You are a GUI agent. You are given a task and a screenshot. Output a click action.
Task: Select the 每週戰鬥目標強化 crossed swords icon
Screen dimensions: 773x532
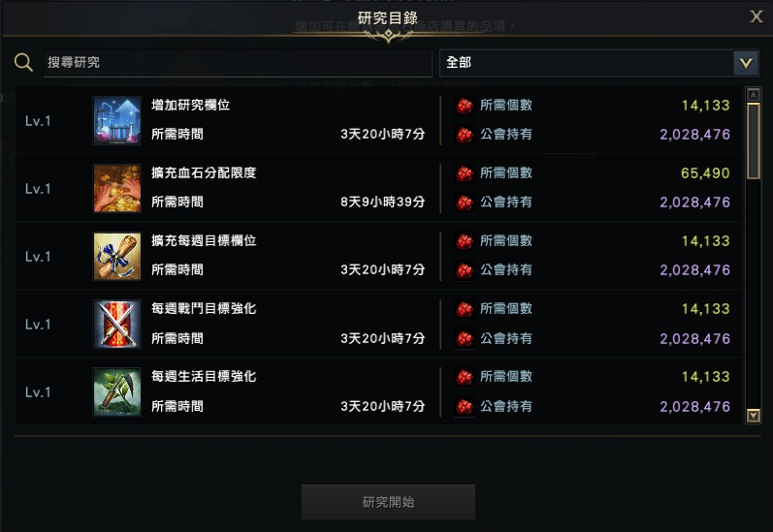pos(117,324)
